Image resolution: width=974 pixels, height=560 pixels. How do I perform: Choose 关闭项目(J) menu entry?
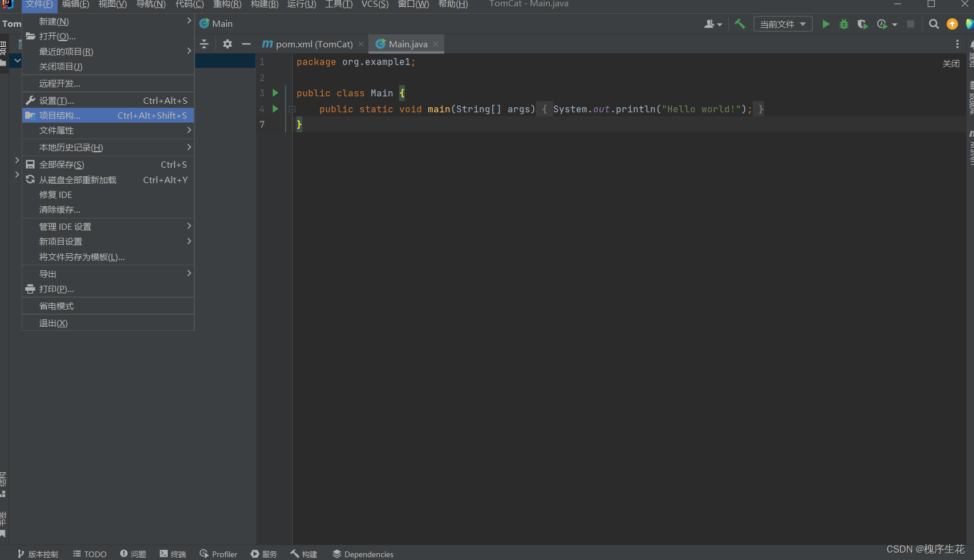[108, 66]
